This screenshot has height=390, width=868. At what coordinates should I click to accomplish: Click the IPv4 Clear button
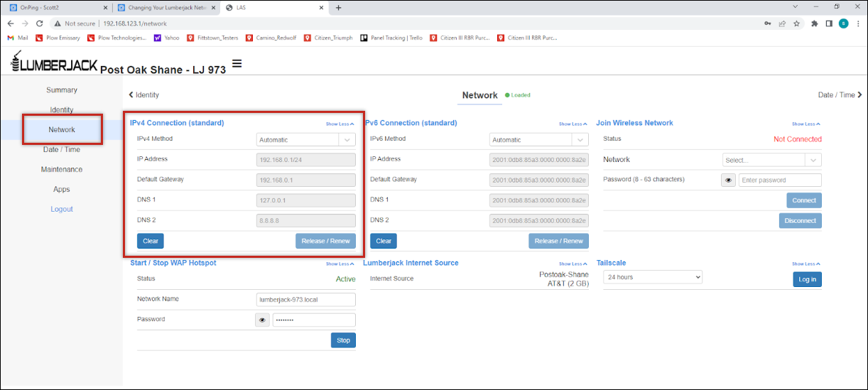tap(151, 241)
